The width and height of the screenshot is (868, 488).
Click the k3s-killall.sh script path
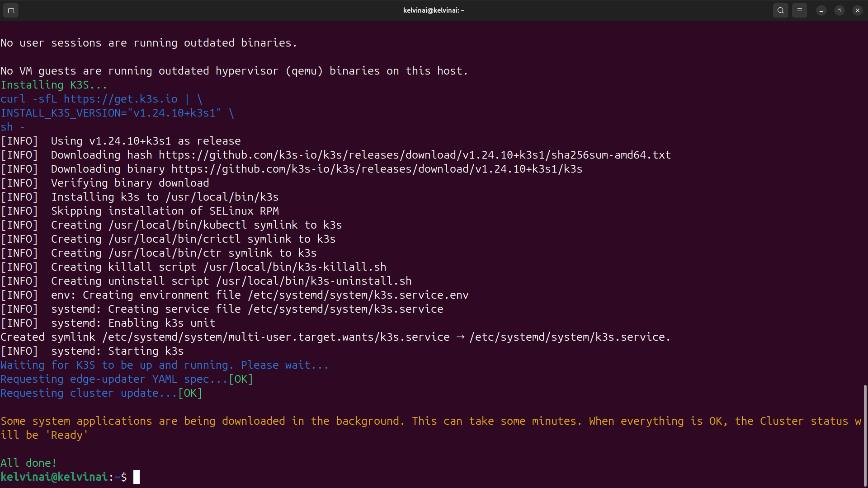coord(295,267)
